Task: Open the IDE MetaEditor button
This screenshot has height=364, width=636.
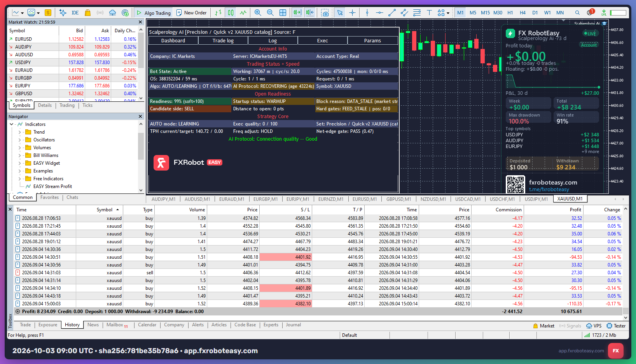Action: (x=75, y=13)
